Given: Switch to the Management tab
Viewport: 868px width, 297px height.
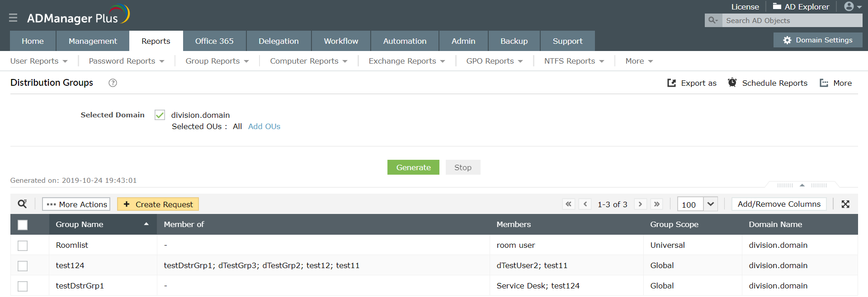Looking at the screenshot, I should coord(93,41).
